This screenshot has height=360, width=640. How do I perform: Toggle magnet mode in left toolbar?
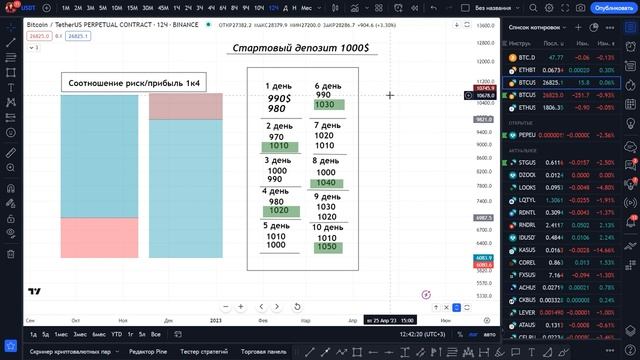pos(11,188)
